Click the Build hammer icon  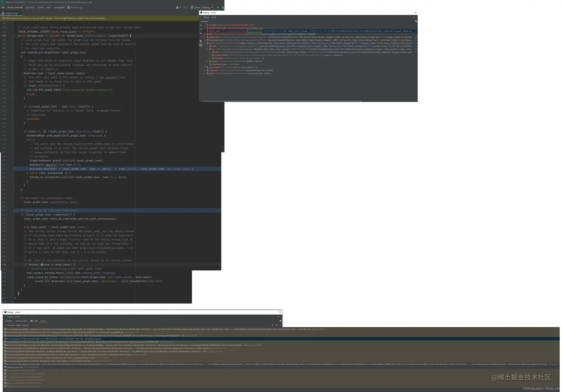[185, 7]
